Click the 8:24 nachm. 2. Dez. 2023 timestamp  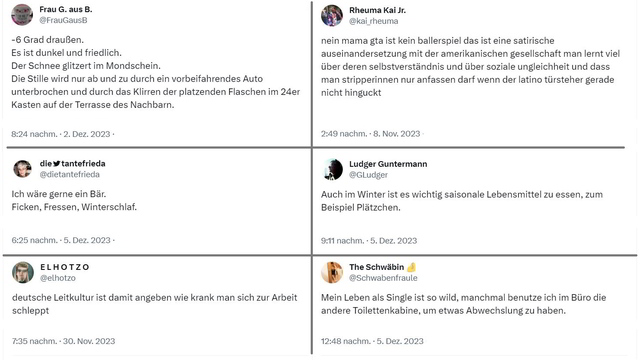pyautogui.click(x=61, y=134)
